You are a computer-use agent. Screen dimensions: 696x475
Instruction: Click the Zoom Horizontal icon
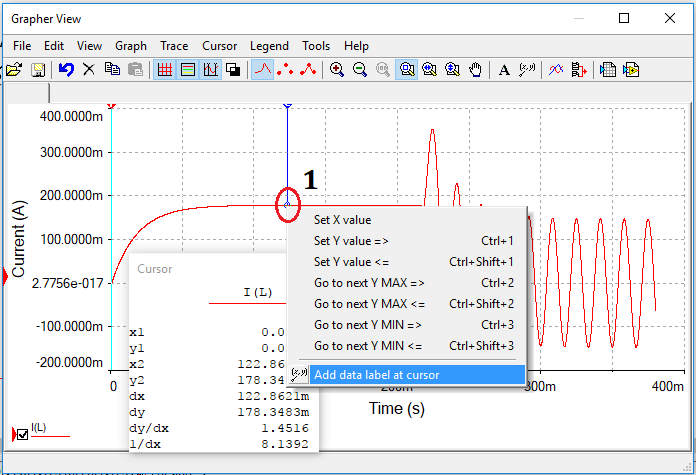[x=429, y=70]
